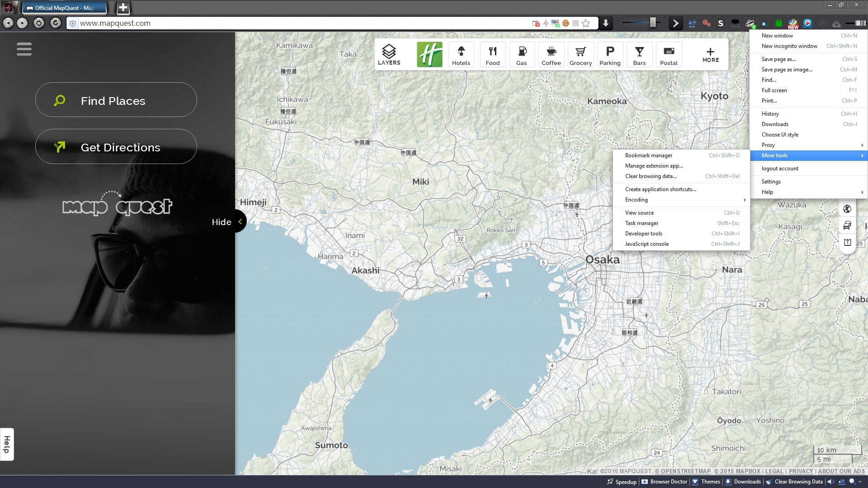Open Developer tools from submenu
Screen dimensions: 868x488
681,234
